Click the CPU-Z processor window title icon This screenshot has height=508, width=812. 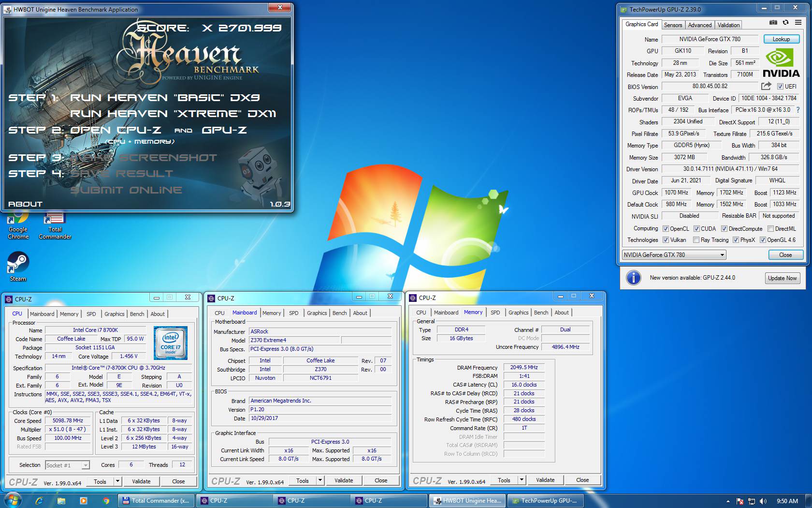[9, 299]
